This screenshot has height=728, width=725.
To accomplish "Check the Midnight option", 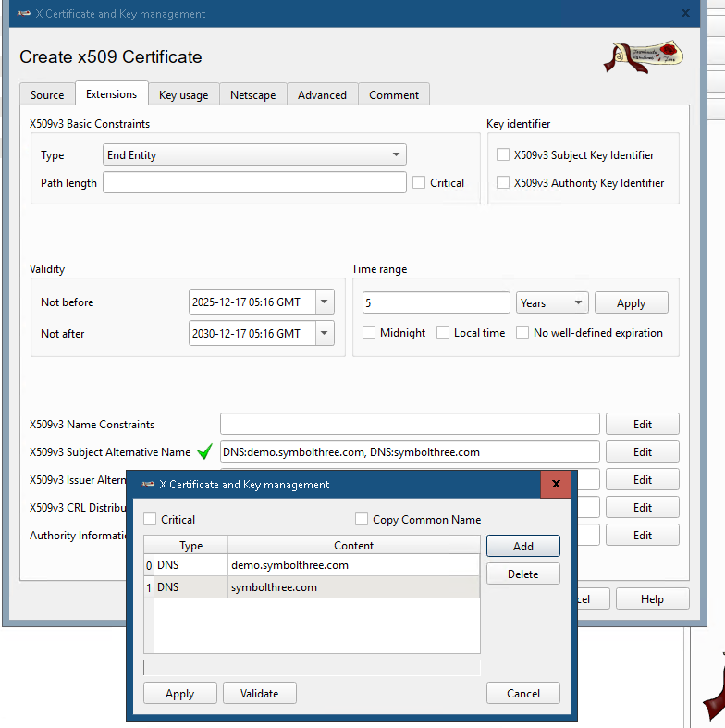I will tap(369, 332).
